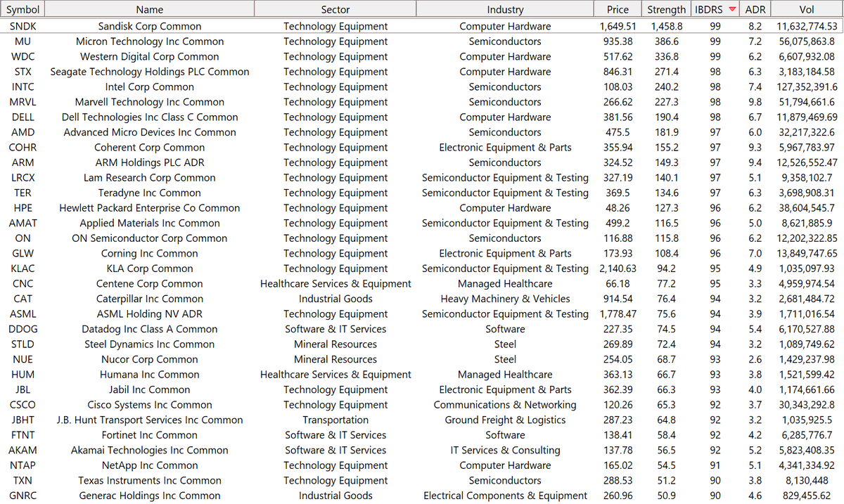Click the name Corning Inc Common
The image size is (844, 504).
point(150,253)
